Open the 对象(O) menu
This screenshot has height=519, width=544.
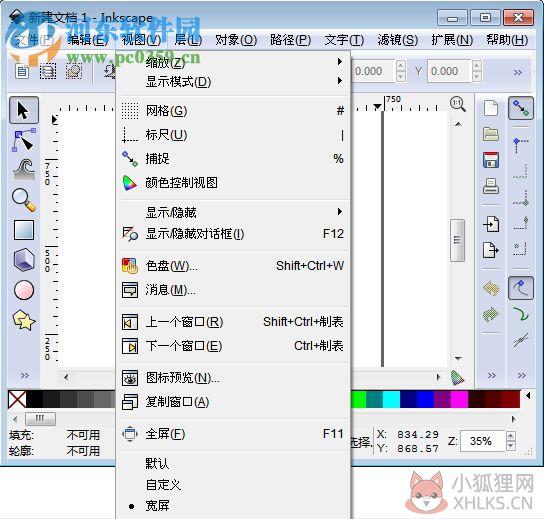(236, 40)
